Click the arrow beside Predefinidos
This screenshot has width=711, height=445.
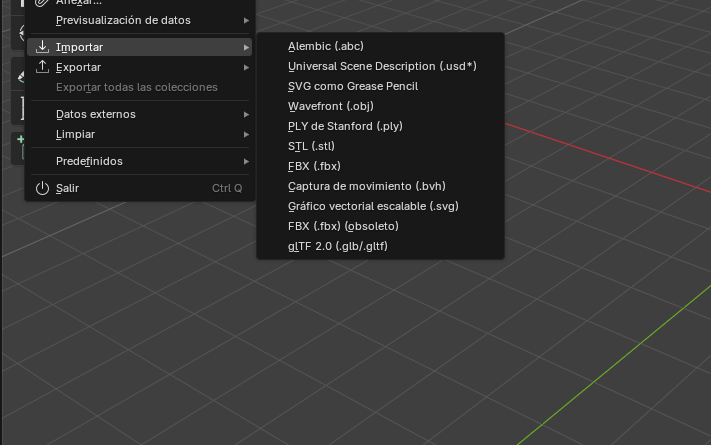click(246, 161)
